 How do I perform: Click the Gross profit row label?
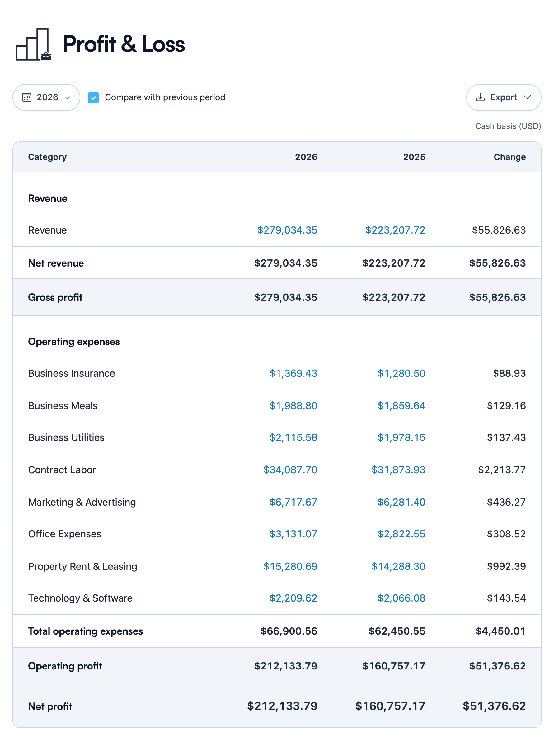pos(55,297)
